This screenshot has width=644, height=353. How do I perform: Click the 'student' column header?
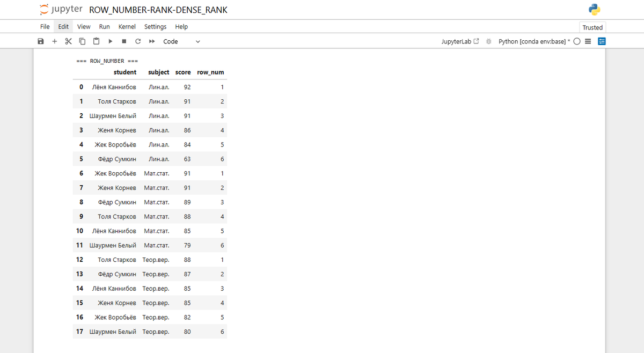pos(125,72)
